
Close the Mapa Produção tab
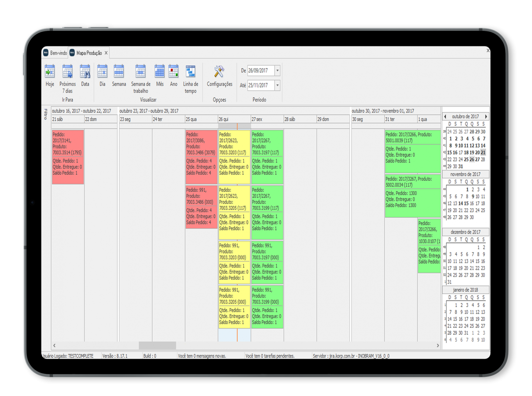click(x=106, y=53)
